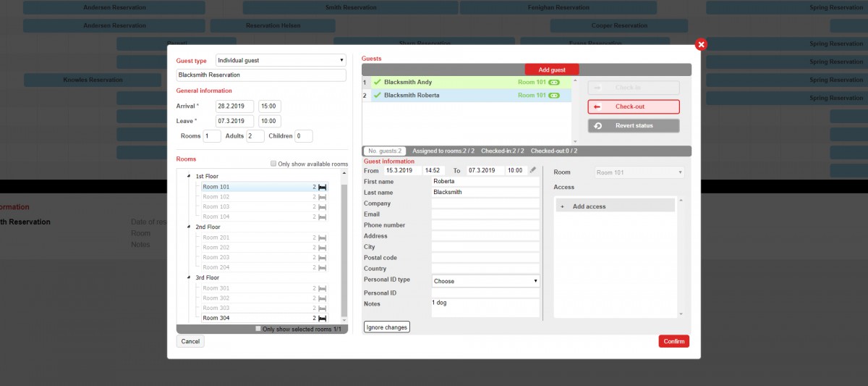The image size is (868, 386).
Task: Click the bed icon on Room 303 row
Action: [323, 309]
